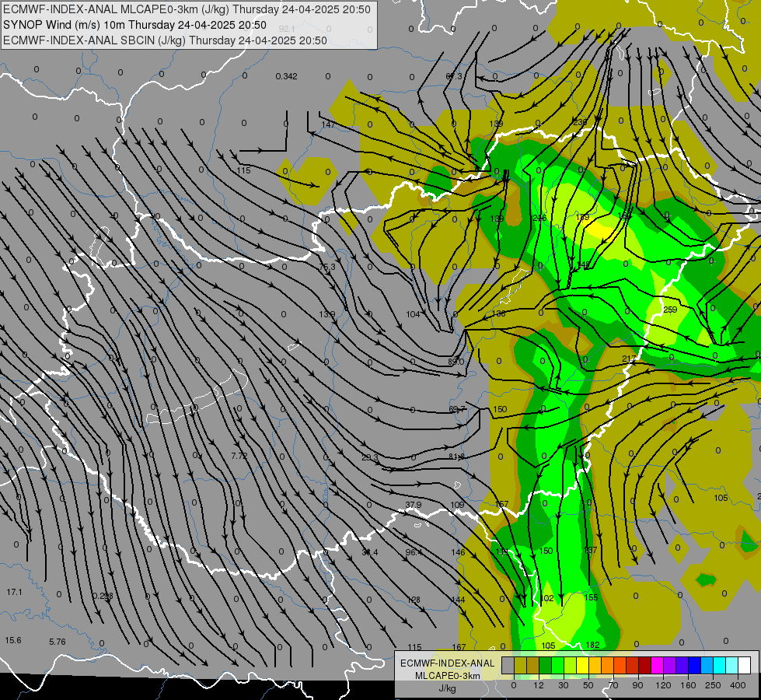
Task: Select the SBCIN (J/kg) title line
Action: [165, 40]
